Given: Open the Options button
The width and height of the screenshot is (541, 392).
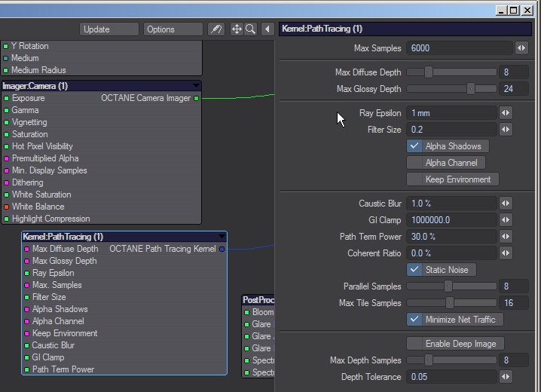Looking at the screenshot, I should click(x=173, y=29).
